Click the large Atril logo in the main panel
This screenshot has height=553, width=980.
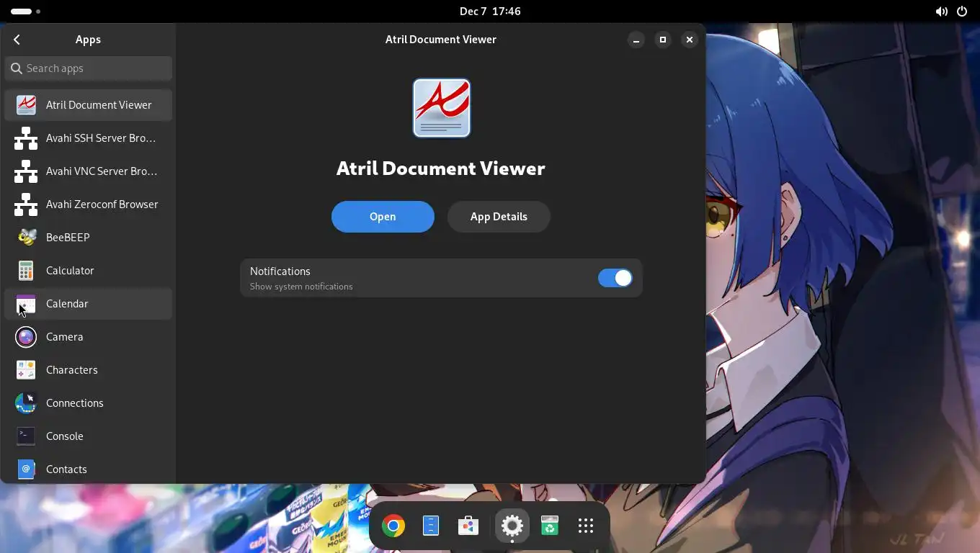442,108
